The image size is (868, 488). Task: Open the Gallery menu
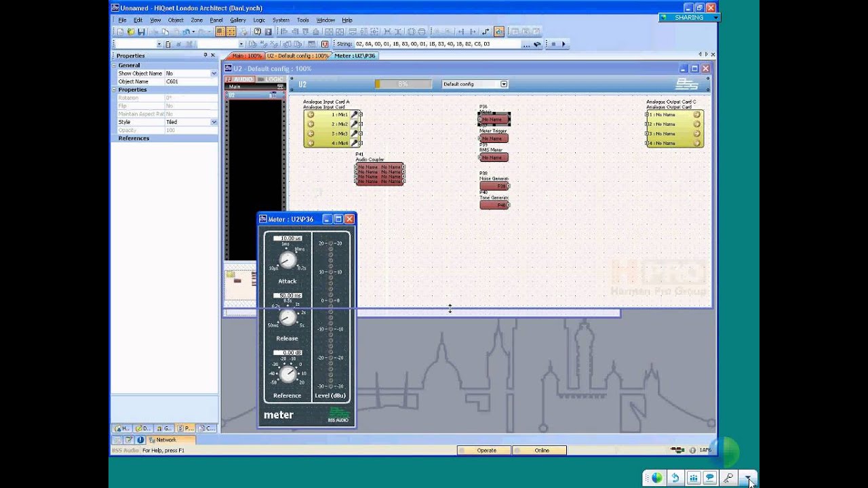237,20
